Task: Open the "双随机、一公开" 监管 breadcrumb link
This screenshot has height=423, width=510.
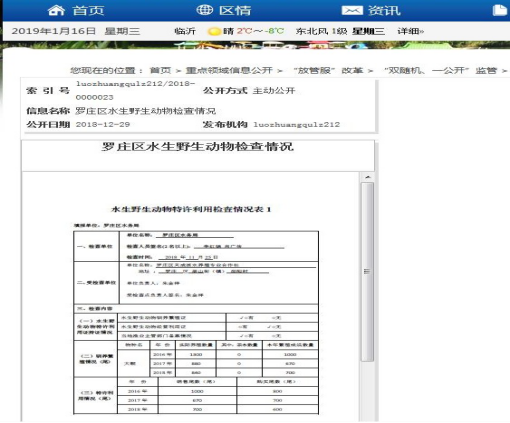Action: tap(441, 70)
